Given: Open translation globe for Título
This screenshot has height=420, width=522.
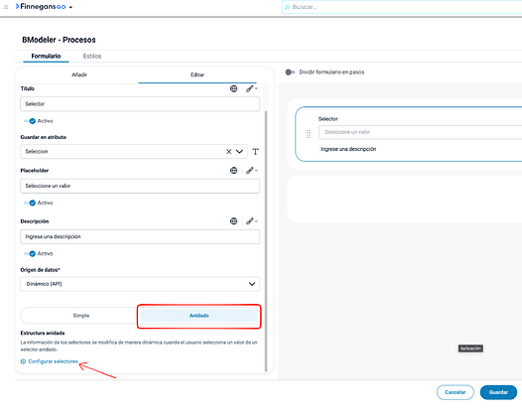Looking at the screenshot, I should click(x=233, y=88).
